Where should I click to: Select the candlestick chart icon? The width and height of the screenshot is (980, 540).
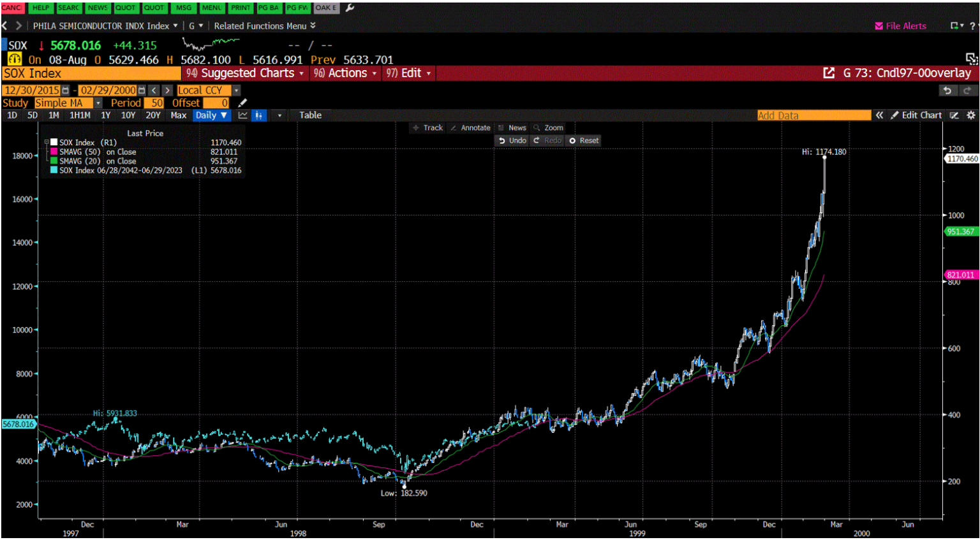tap(259, 115)
